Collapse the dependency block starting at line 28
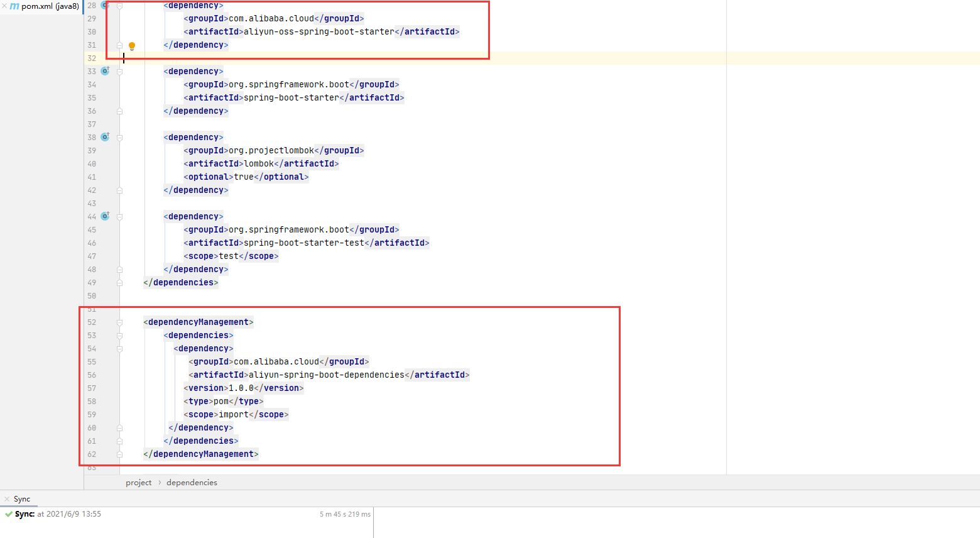This screenshot has height=538, width=980. (x=119, y=5)
